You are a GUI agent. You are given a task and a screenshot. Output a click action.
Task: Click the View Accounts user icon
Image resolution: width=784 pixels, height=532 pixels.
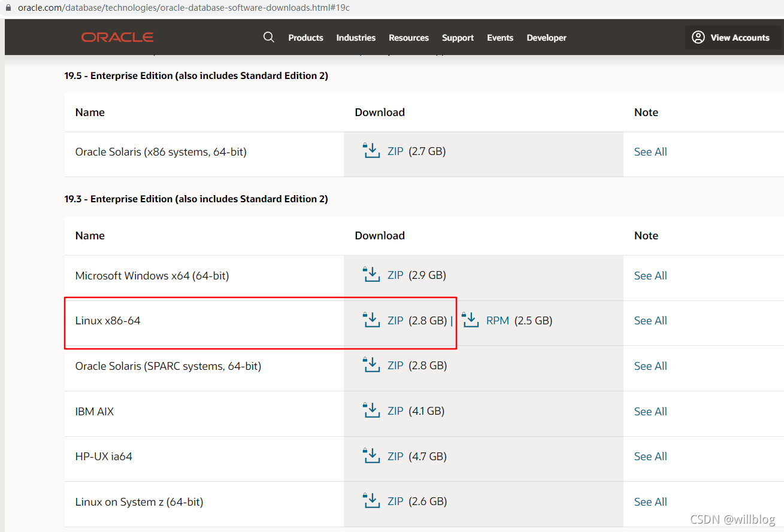[698, 37]
